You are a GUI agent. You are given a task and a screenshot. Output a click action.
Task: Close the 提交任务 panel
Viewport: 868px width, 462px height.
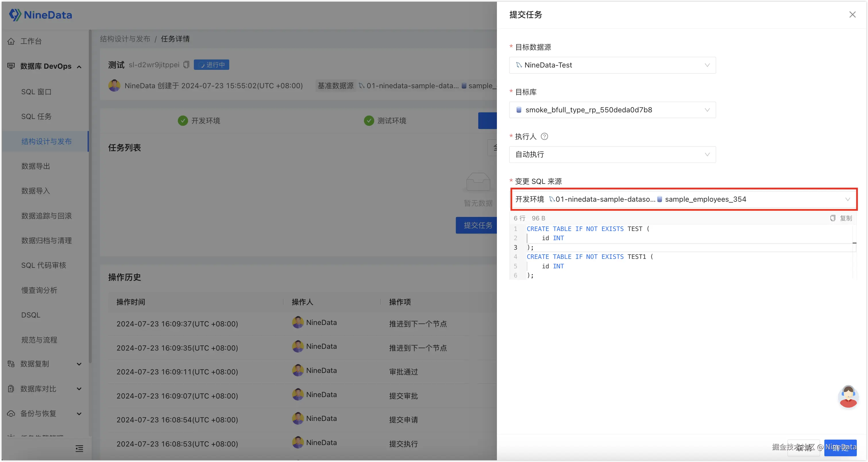852,14
